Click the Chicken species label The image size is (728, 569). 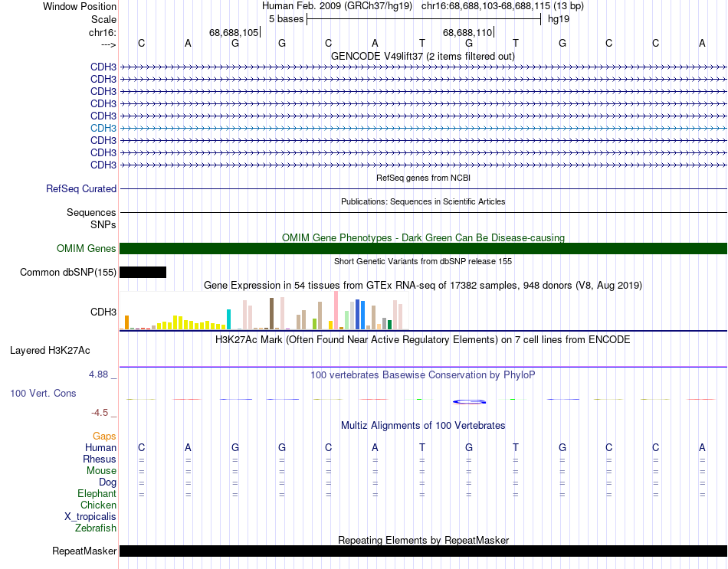coord(98,505)
